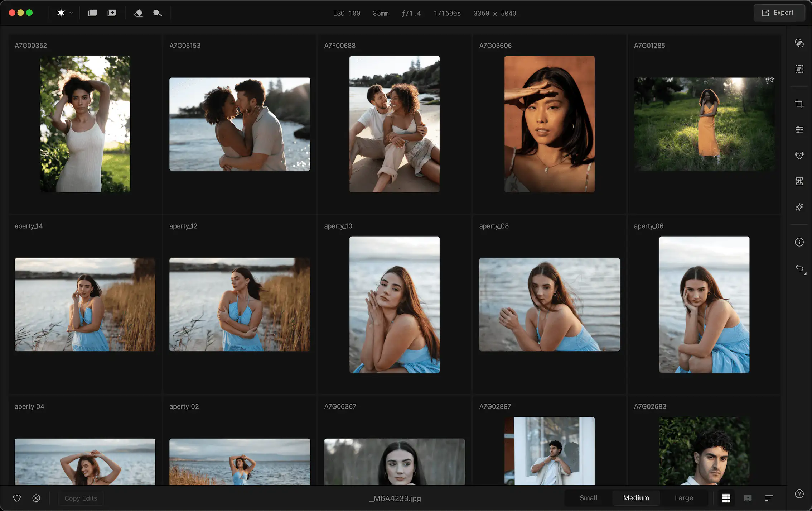Select the aperty_10 photo thumbnail
The width and height of the screenshot is (812, 511).
(x=394, y=304)
